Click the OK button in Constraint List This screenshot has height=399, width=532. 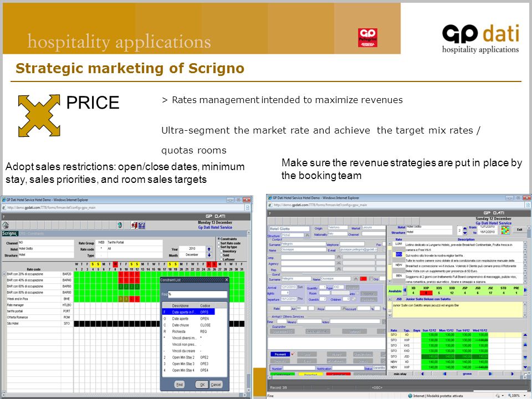[x=202, y=385]
